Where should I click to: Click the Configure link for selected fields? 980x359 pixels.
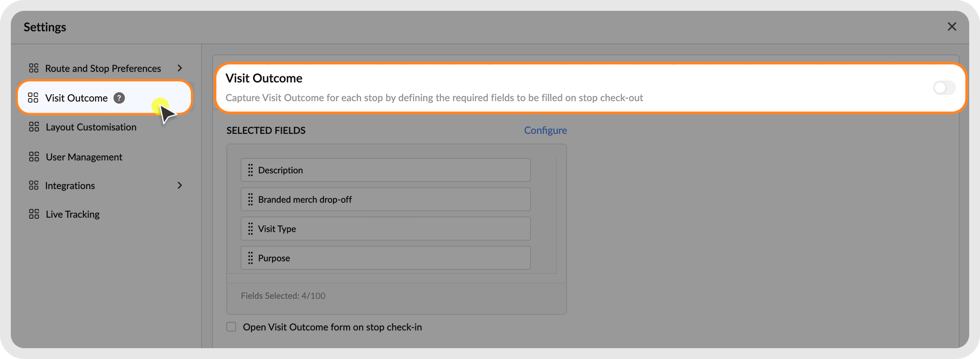[x=545, y=130]
